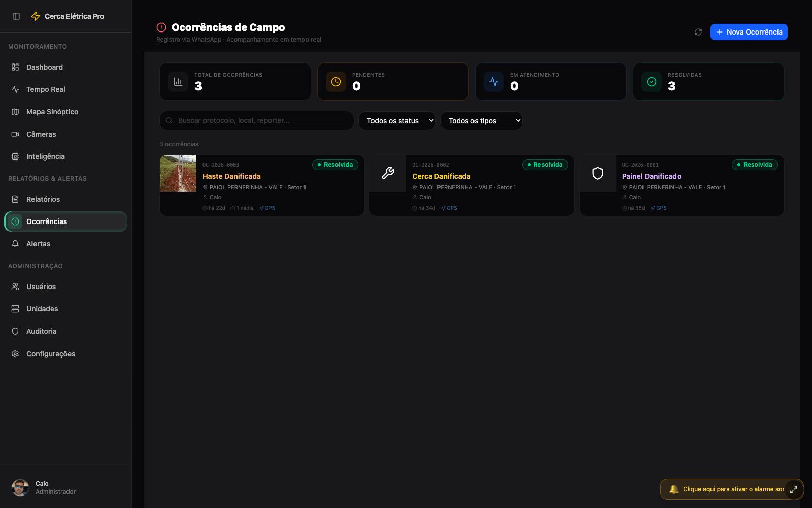Click the wrench icon on Cerca Danificada

(x=388, y=173)
